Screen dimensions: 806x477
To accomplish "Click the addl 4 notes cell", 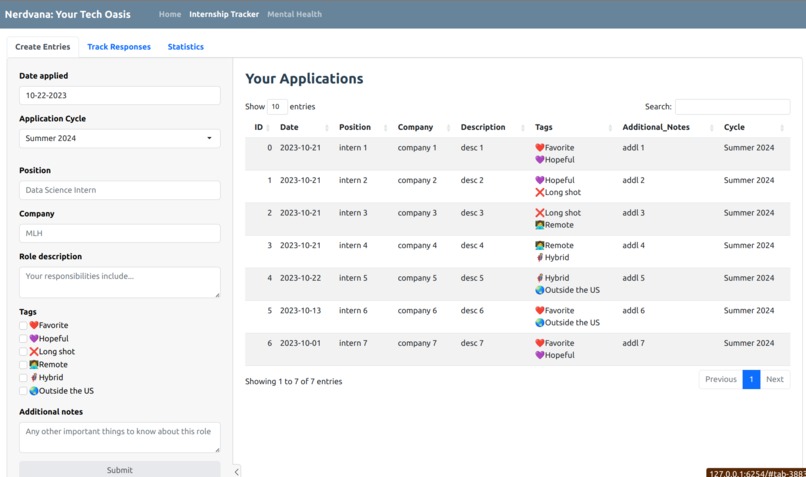I will point(633,246).
